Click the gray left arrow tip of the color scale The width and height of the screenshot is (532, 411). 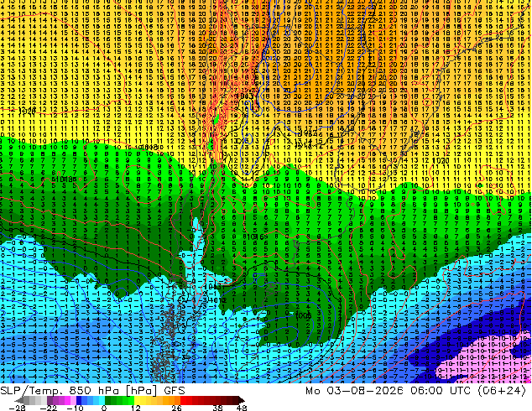(x=19, y=400)
